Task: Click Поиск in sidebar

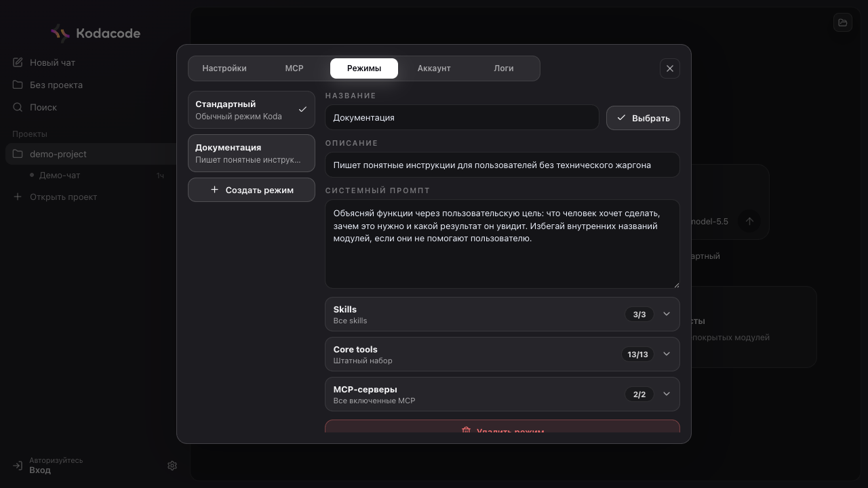Action: [43, 107]
